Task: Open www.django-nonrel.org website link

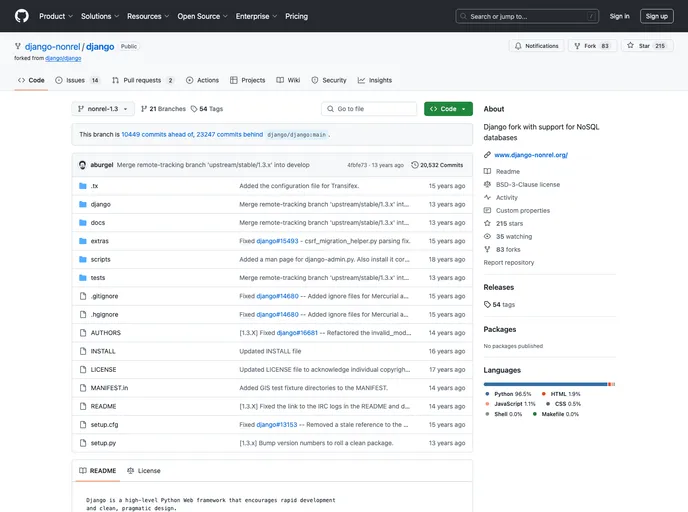Action: tap(531, 155)
